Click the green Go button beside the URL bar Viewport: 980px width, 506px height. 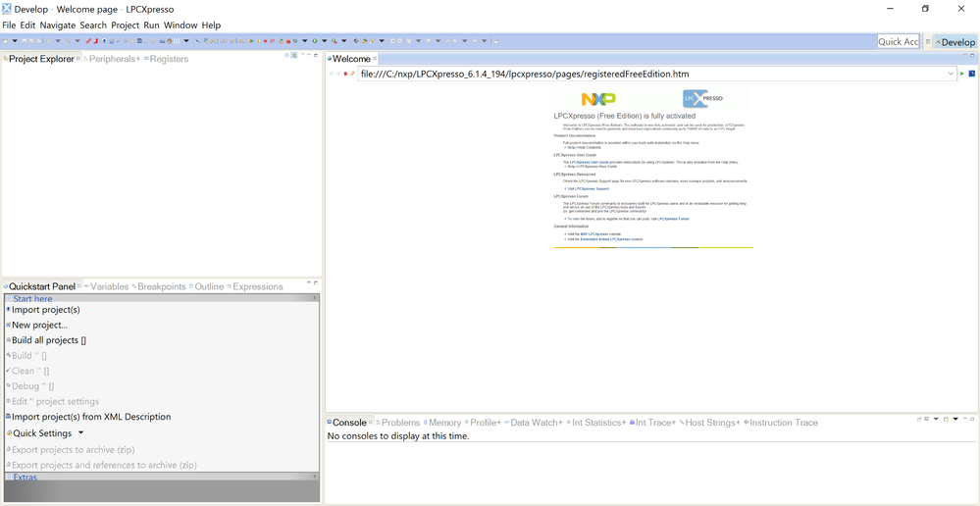click(x=962, y=74)
